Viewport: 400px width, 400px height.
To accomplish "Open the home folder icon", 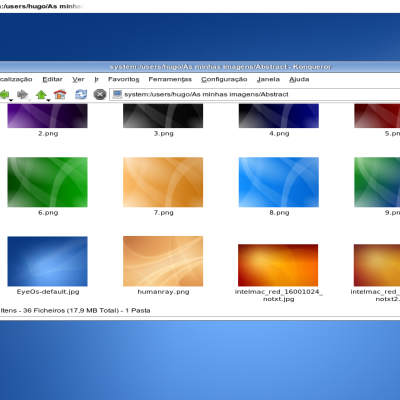I will click(x=60, y=94).
